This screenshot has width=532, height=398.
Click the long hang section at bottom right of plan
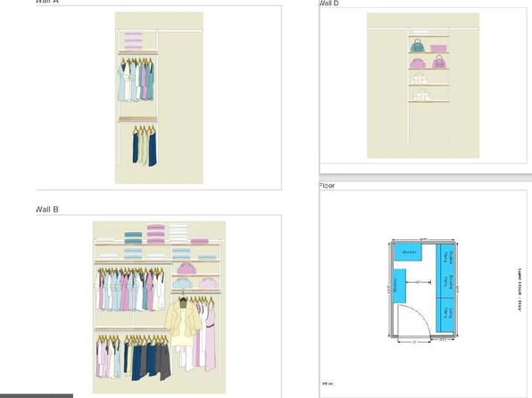point(445,314)
